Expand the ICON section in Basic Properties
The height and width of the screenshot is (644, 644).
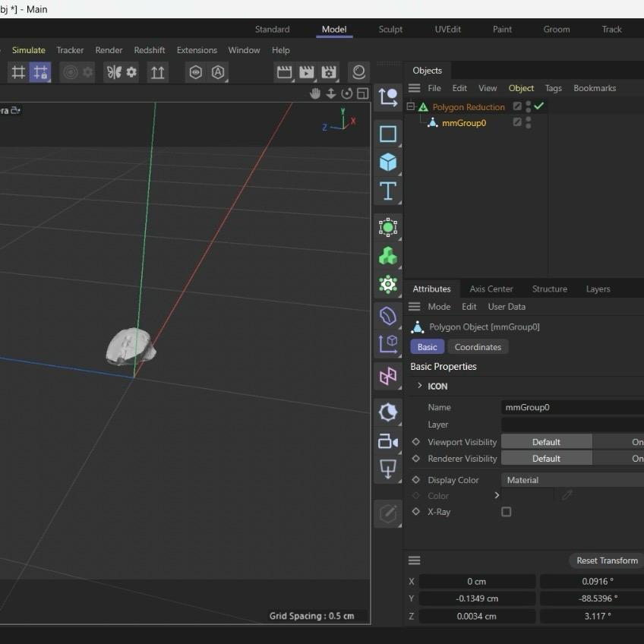point(420,386)
